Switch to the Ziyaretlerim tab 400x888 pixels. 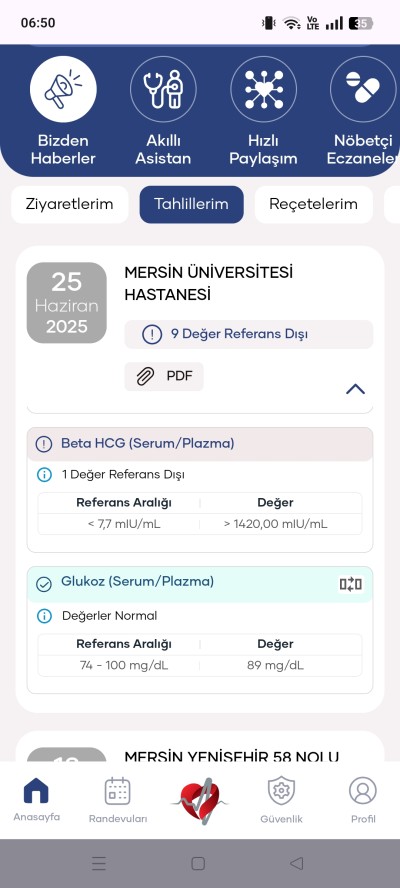70,204
